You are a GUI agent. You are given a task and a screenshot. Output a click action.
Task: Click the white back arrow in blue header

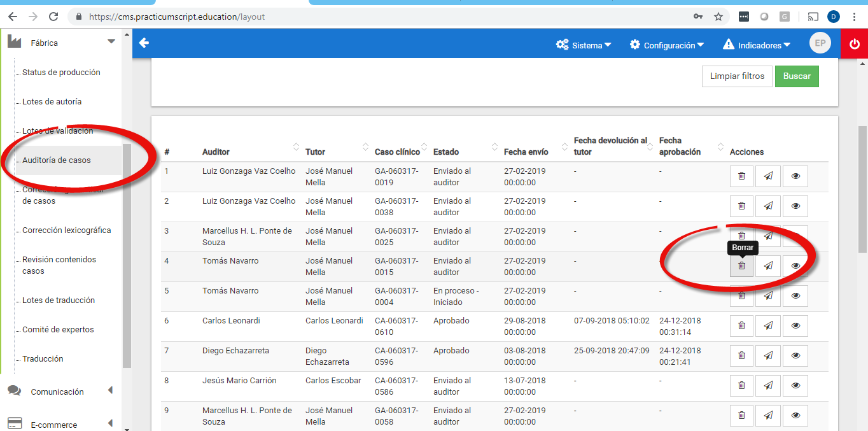pos(144,43)
